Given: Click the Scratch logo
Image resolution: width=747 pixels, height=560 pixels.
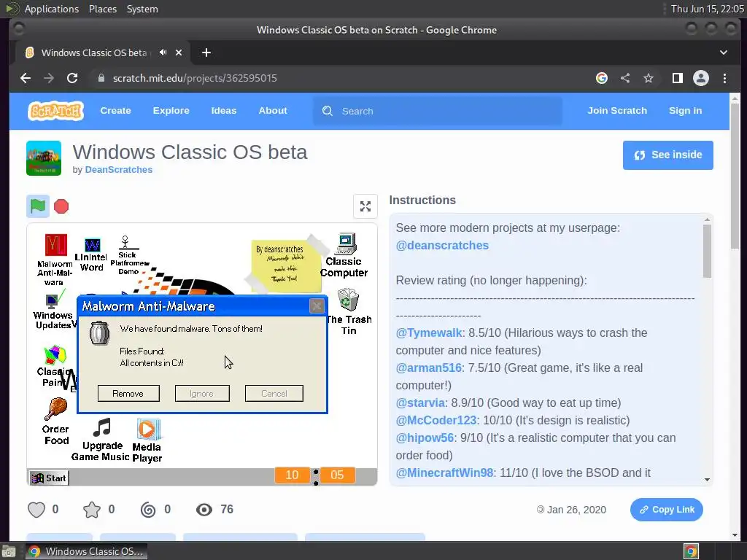Looking at the screenshot, I should click(x=55, y=111).
